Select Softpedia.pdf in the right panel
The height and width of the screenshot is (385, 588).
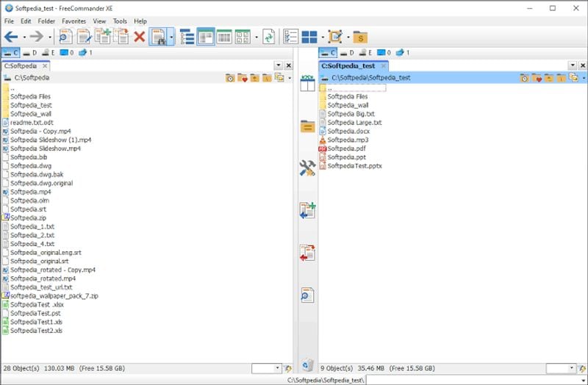pos(346,148)
